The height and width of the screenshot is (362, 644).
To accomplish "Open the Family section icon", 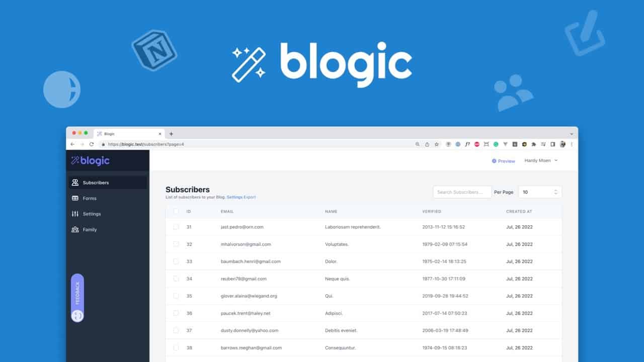I will pos(74,229).
